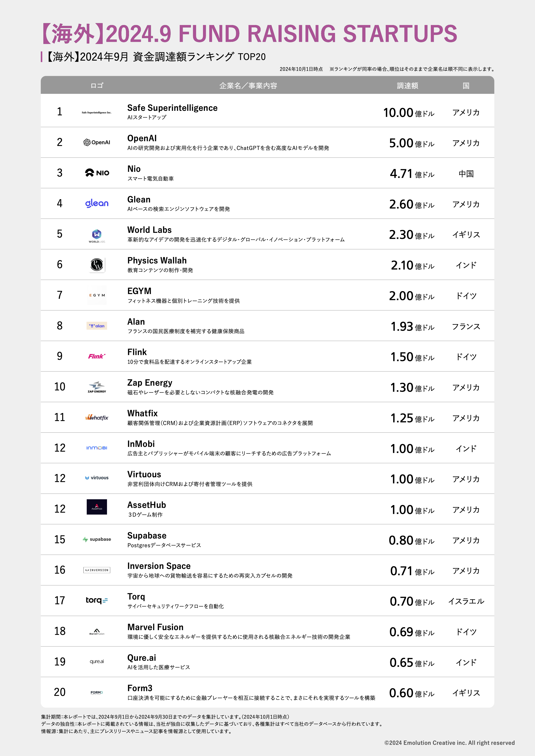Viewport: 535px width, 756px height.
Task: Click the Physics Wallah circular logo
Action: pyautogui.click(x=97, y=265)
